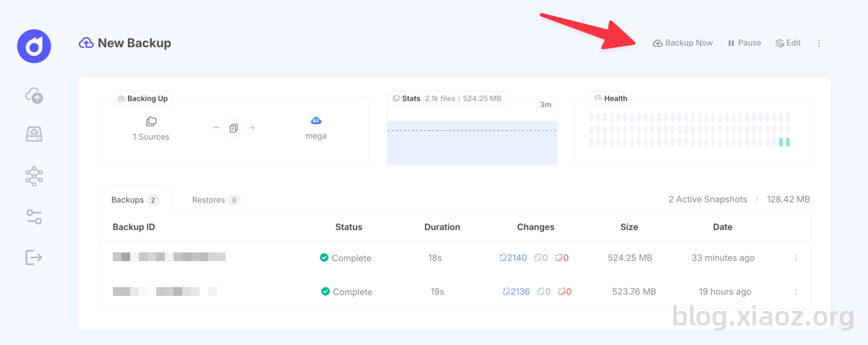Click the 19s duration cell
868x345 pixels.
tap(437, 292)
